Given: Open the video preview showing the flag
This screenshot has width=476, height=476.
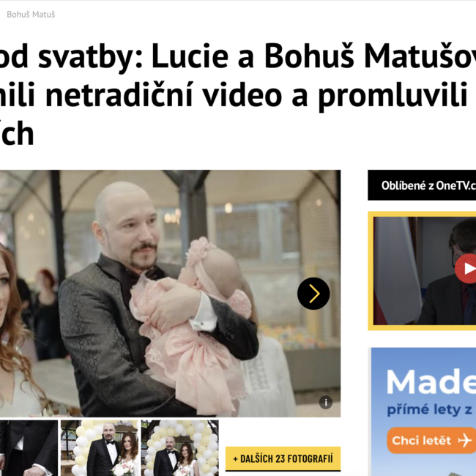Looking at the screenshot, I should point(398,270).
